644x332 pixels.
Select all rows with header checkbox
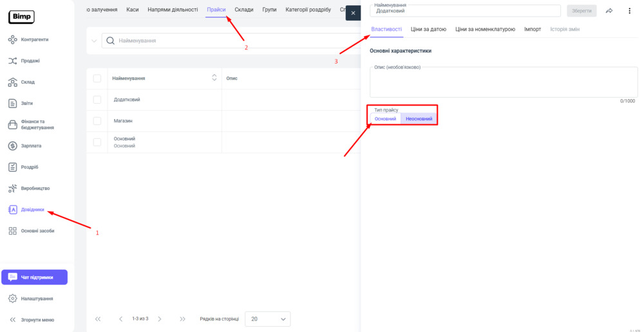tap(97, 78)
